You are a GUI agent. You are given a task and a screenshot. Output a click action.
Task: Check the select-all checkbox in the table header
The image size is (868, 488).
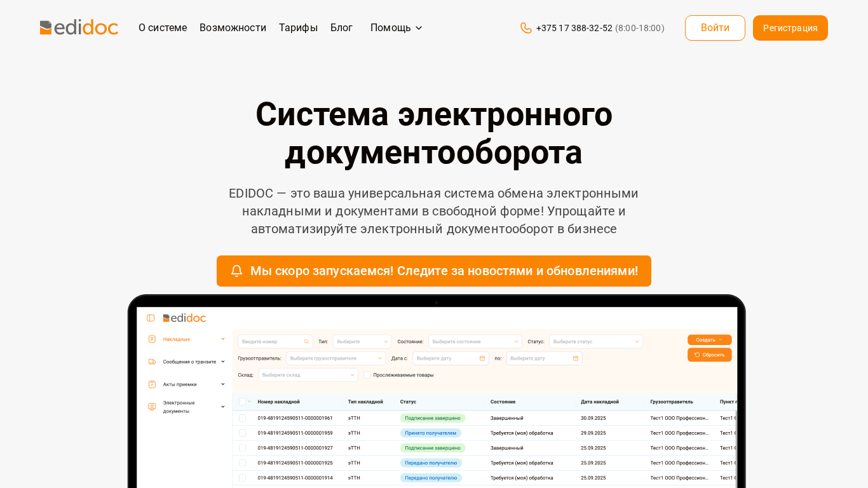click(x=242, y=402)
